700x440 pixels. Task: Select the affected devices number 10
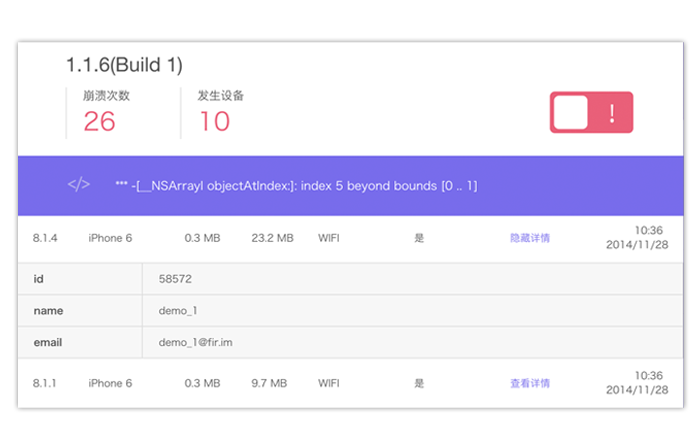(x=214, y=122)
